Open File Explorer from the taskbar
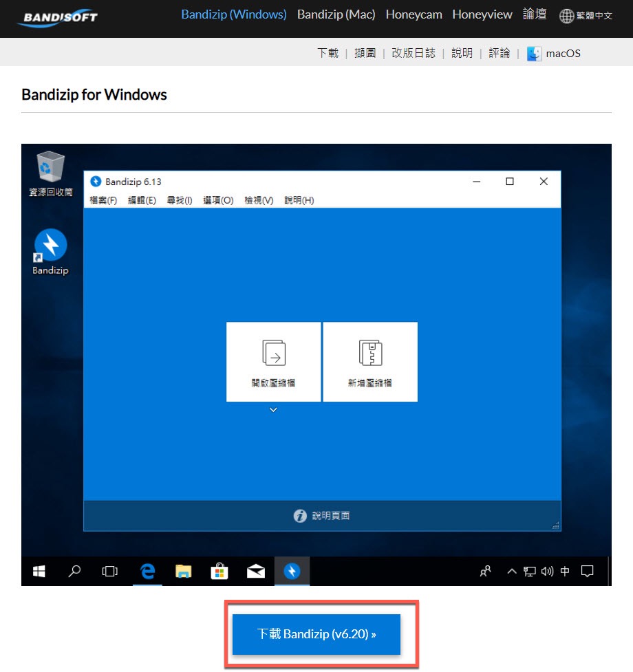 click(184, 572)
